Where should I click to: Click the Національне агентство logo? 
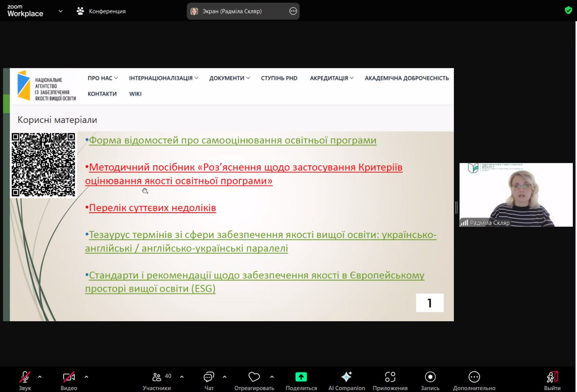[46, 86]
